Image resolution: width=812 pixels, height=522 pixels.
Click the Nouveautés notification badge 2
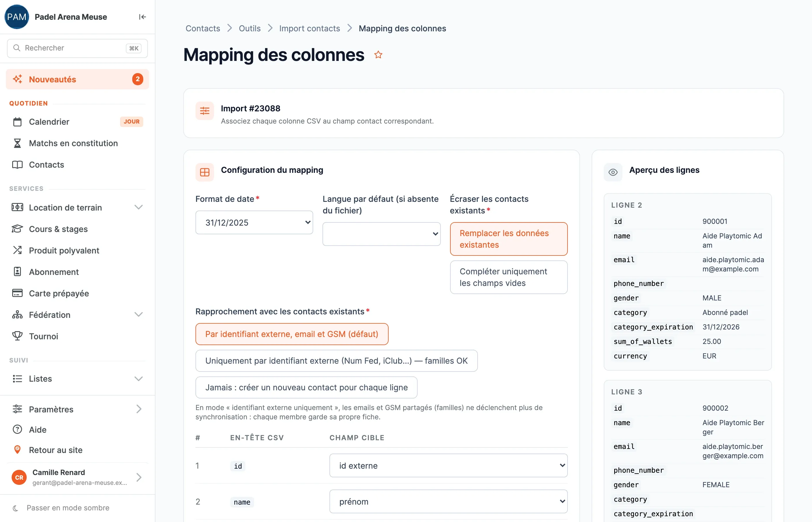(x=137, y=79)
